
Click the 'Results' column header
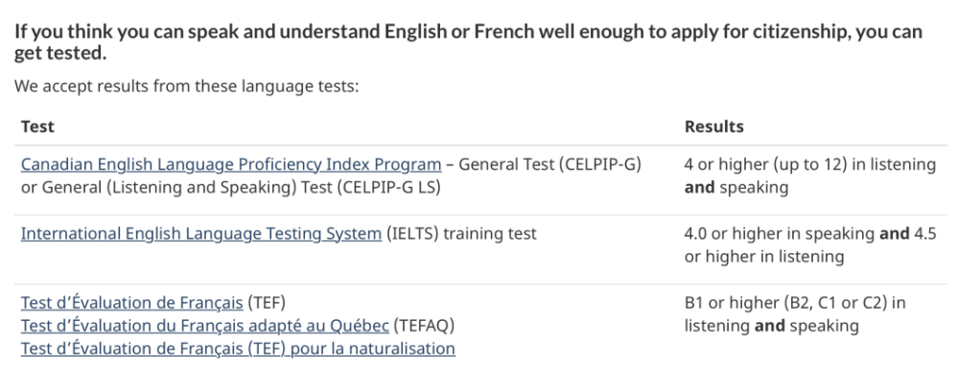coord(713,126)
